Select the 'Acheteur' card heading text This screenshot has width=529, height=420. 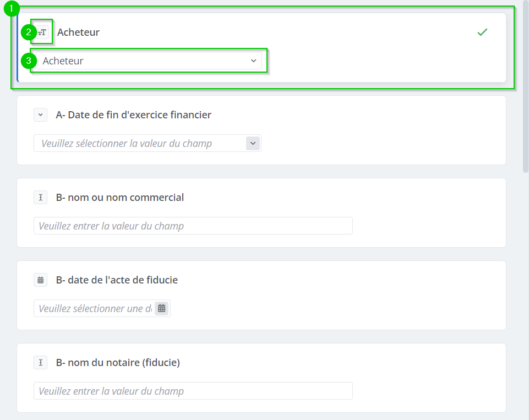click(x=78, y=32)
